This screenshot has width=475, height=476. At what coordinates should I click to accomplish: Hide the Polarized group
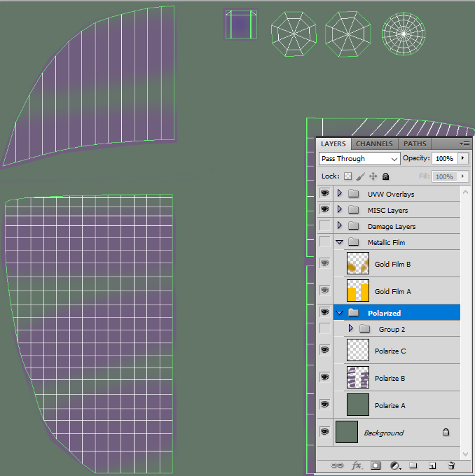click(324, 312)
